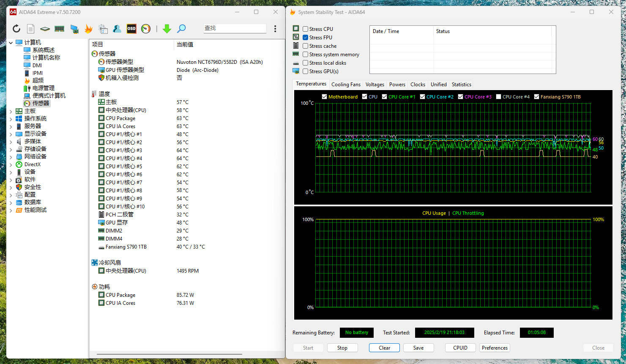Collapse the 计算机 tree node

click(11, 43)
